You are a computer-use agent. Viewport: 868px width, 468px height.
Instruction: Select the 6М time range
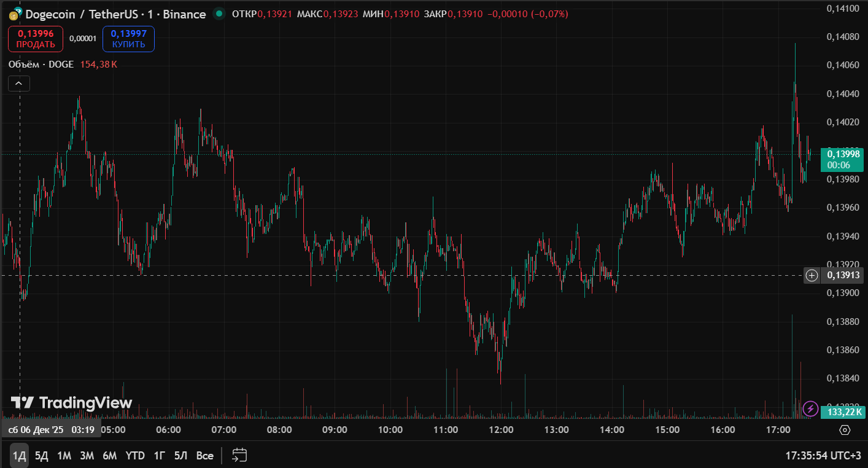pos(109,456)
